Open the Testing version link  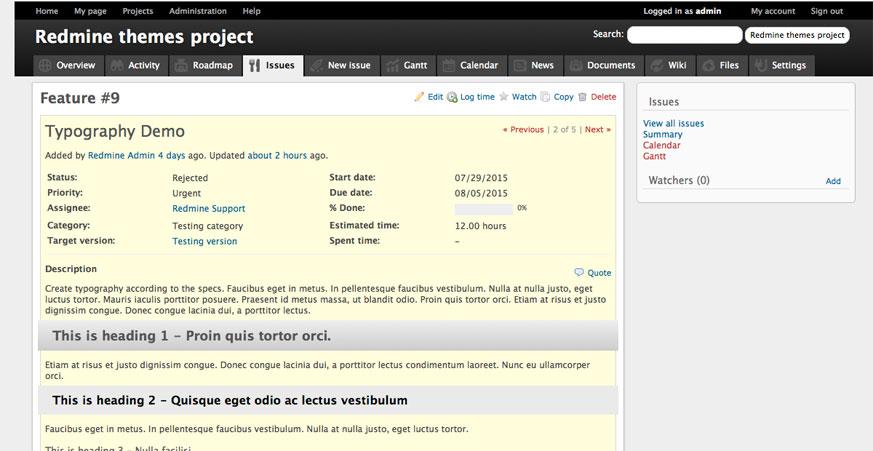point(204,241)
